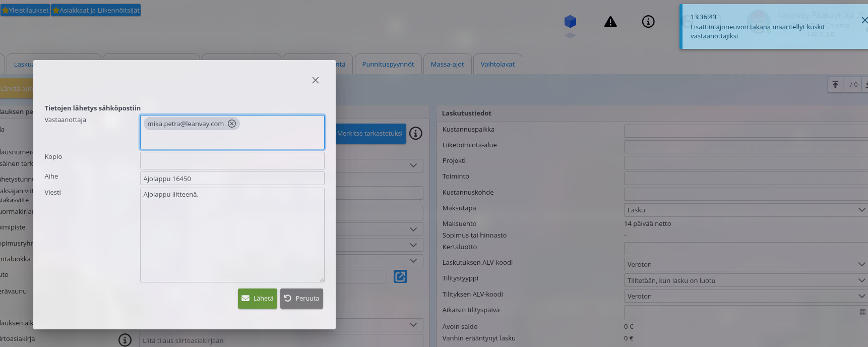Click into the Kopio email field
The height and width of the screenshot is (347, 868).
coord(232,160)
